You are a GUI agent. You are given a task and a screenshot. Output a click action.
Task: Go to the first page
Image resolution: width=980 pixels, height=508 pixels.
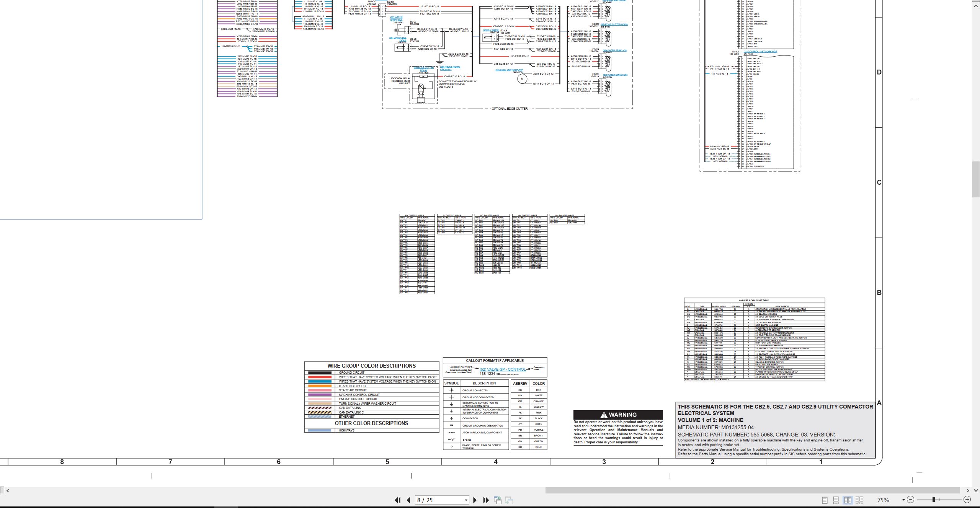(397, 500)
